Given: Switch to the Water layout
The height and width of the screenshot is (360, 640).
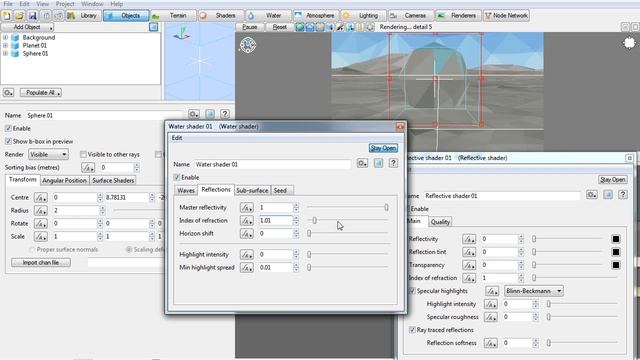Looking at the screenshot, I should click(268, 16).
